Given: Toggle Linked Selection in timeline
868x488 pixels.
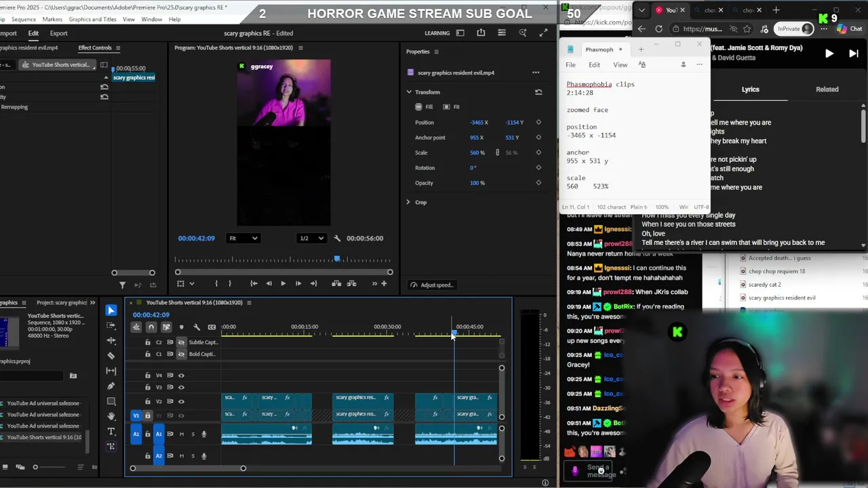Looking at the screenshot, I should tap(166, 327).
